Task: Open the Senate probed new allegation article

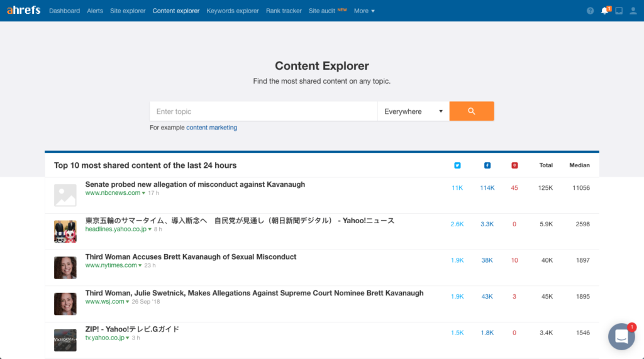Action: point(195,184)
